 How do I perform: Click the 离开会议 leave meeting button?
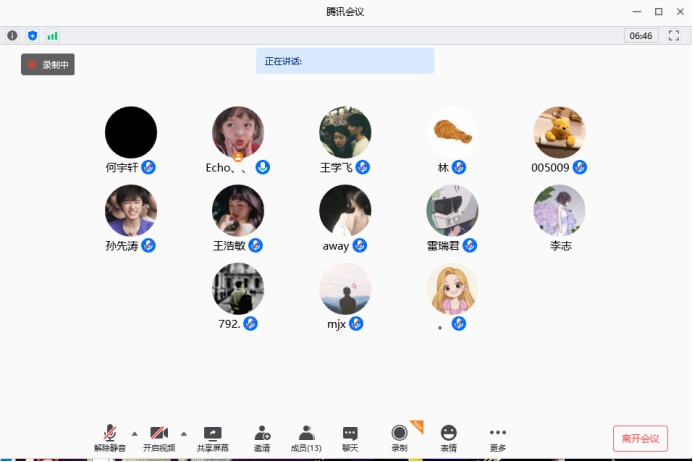(640, 438)
